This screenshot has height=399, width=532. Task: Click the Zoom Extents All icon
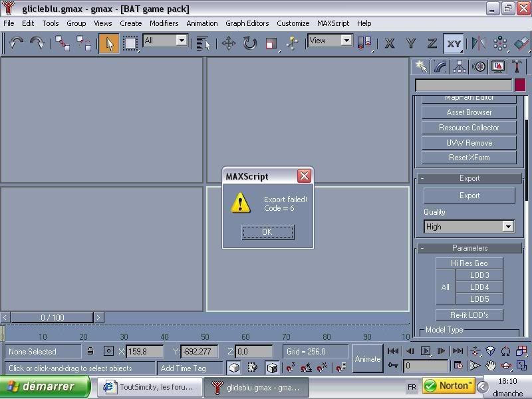coord(521,351)
